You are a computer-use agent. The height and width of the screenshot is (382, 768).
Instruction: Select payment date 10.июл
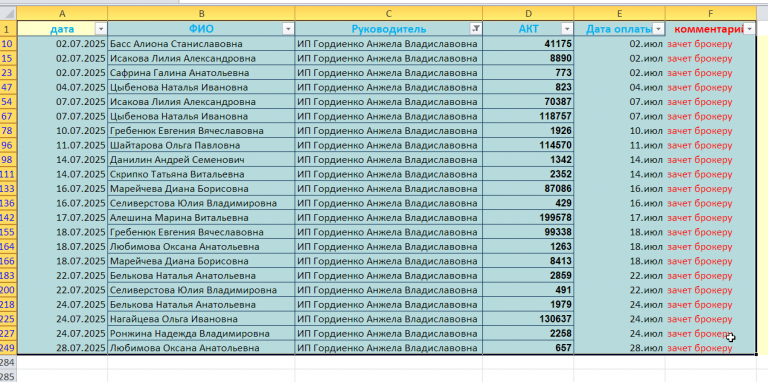pyautogui.click(x=620, y=131)
